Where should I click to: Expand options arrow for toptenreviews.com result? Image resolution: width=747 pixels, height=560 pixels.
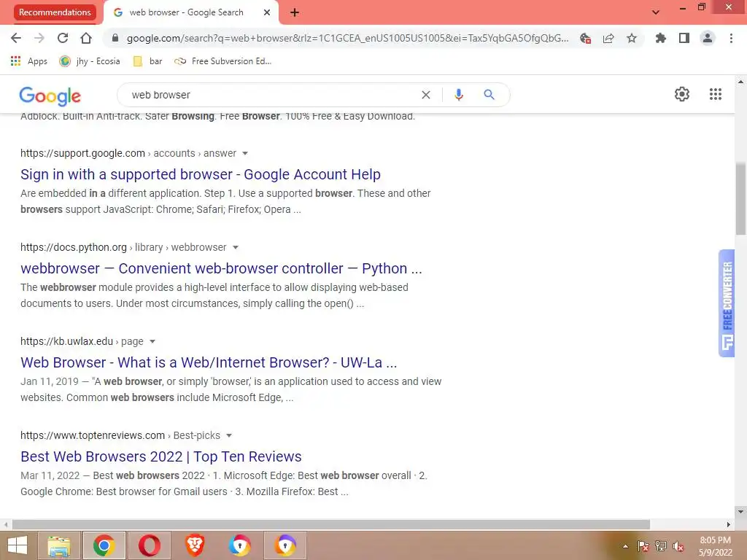pyautogui.click(x=229, y=436)
